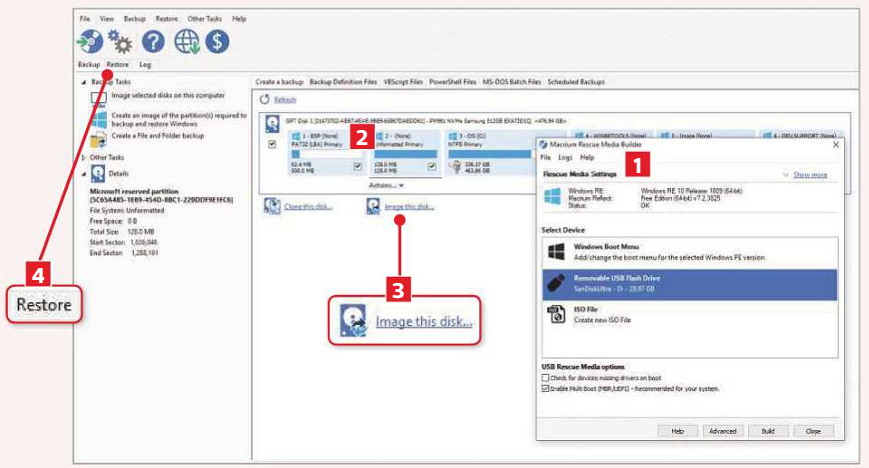Open File menu in Rescue Media Builder
869x468 pixels.
point(546,157)
